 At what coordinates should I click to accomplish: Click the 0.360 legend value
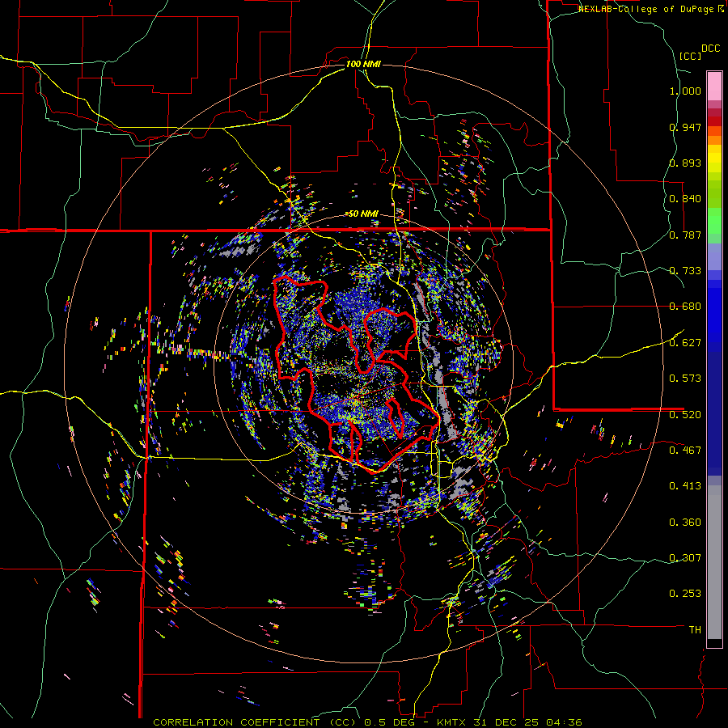(685, 523)
